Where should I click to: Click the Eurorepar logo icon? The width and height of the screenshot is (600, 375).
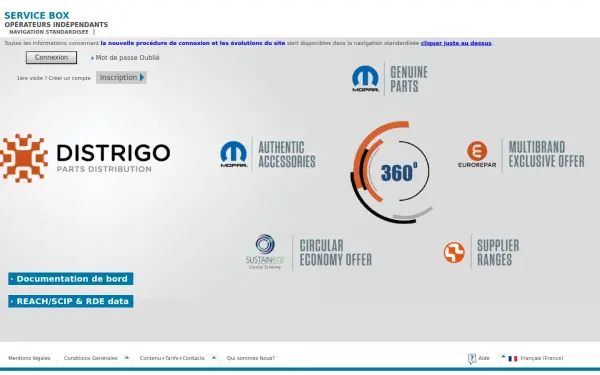(x=477, y=154)
